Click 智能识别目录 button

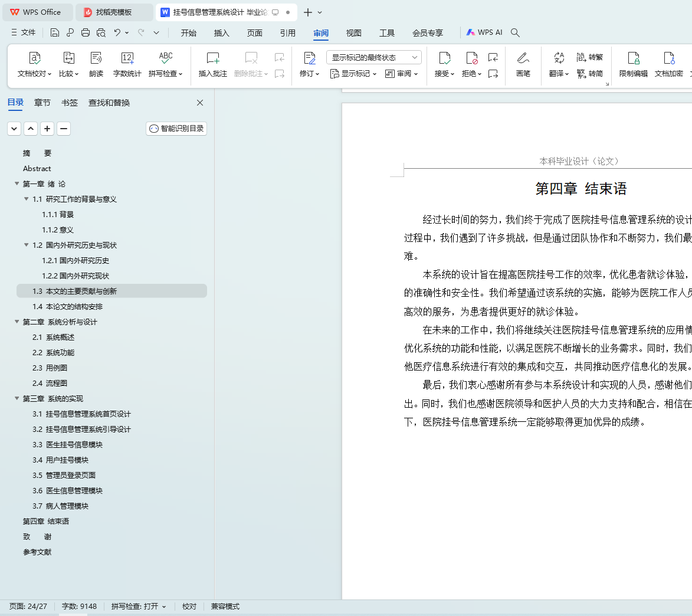pos(176,129)
